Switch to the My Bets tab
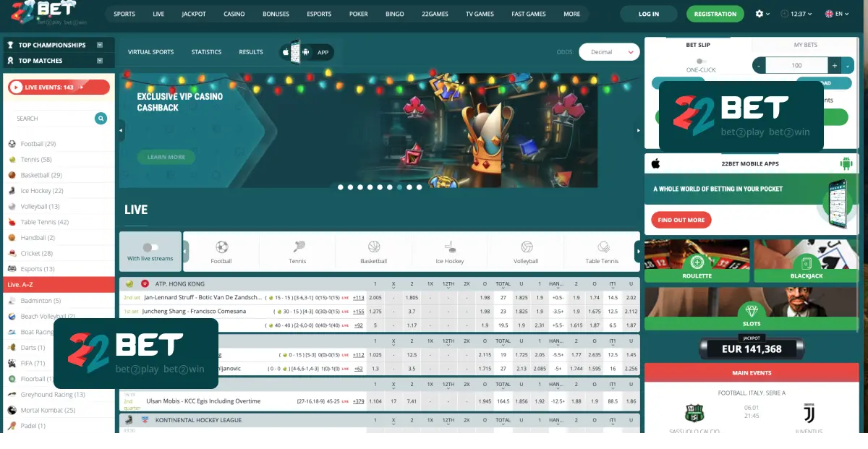The width and height of the screenshot is (868, 449). (x=805, y=45)
